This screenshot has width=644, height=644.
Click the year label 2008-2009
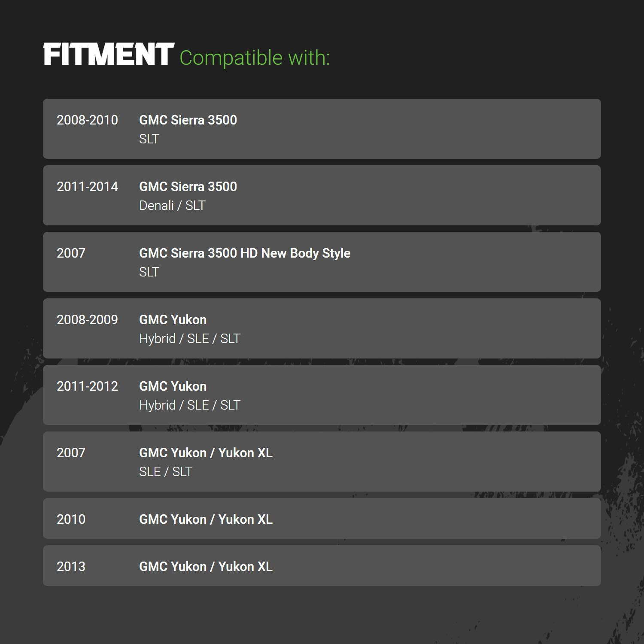87,320
